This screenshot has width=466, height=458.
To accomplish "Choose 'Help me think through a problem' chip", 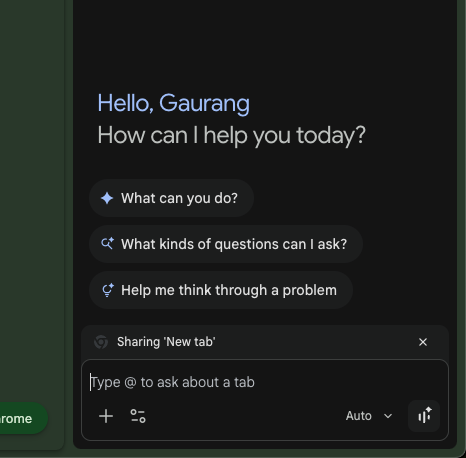I will point(221,290).
